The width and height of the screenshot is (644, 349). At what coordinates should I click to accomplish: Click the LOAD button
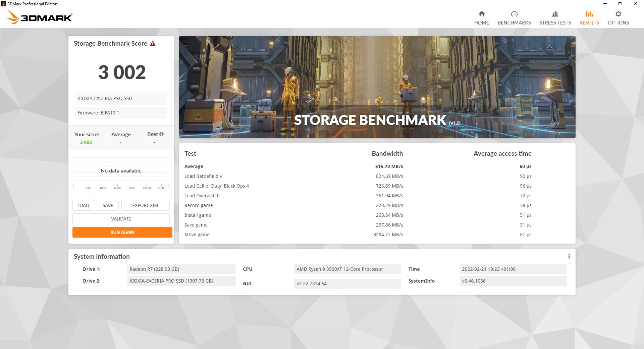pos(83,205)
